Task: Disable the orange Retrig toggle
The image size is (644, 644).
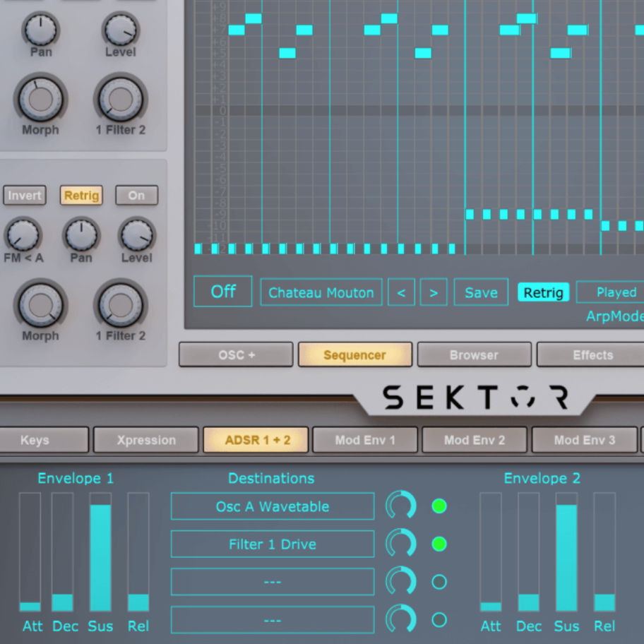Action: point(80,195)
